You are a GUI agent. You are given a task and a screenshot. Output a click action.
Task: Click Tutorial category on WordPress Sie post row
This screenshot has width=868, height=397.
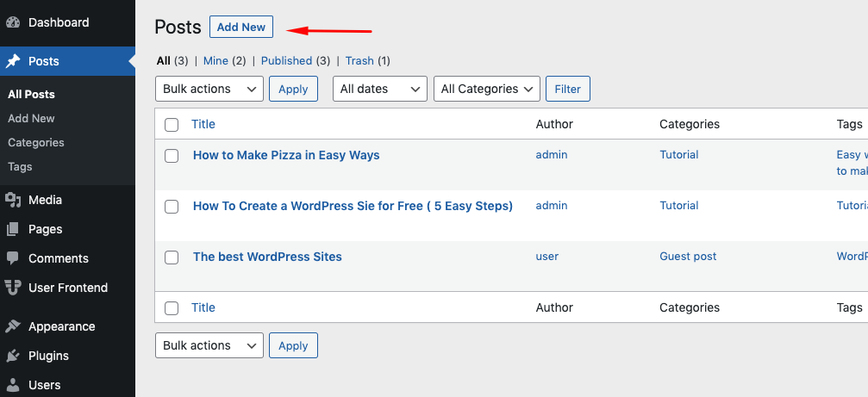coord(679,206)
